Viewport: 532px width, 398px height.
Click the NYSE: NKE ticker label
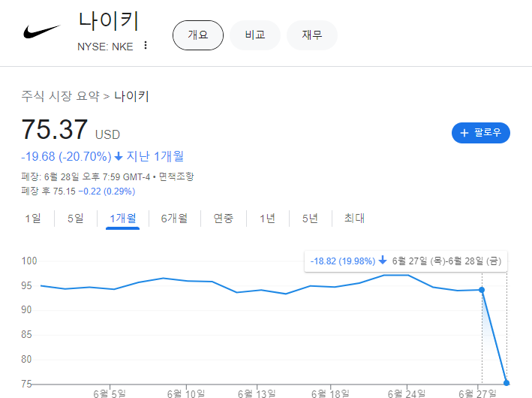[x=105, y=47]
